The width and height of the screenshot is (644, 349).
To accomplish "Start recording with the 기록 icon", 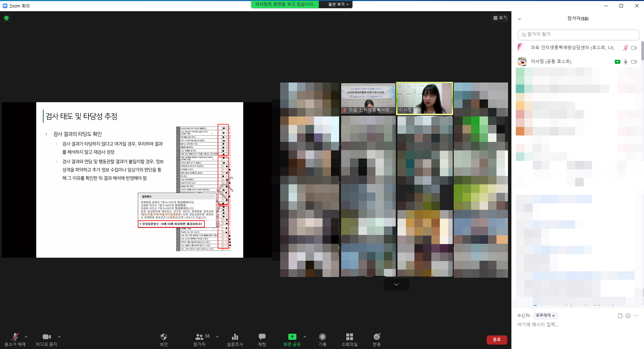I will tap(322, 337).
